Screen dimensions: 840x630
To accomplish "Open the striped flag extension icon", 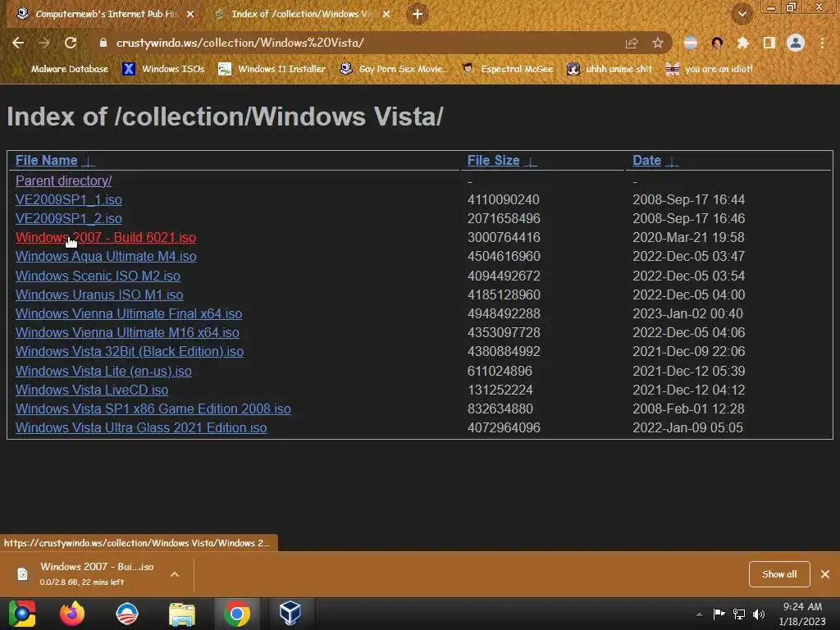I will (x=691, y=43).
